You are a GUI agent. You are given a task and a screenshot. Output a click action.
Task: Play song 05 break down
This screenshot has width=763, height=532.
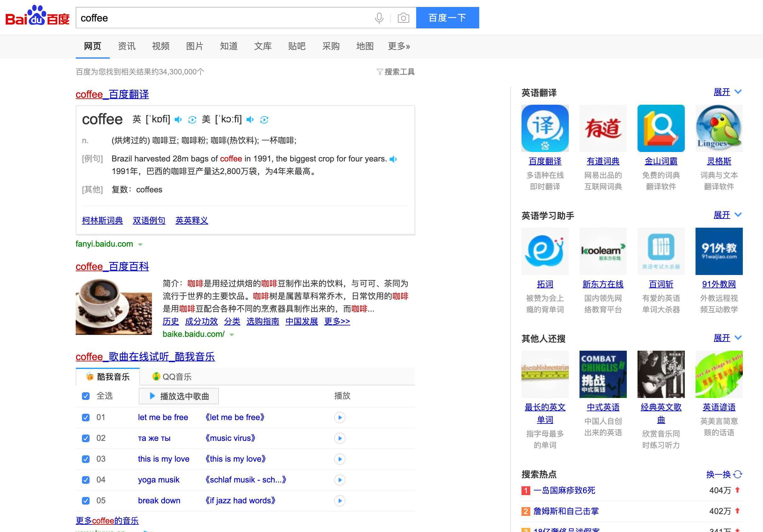(340, 501)
